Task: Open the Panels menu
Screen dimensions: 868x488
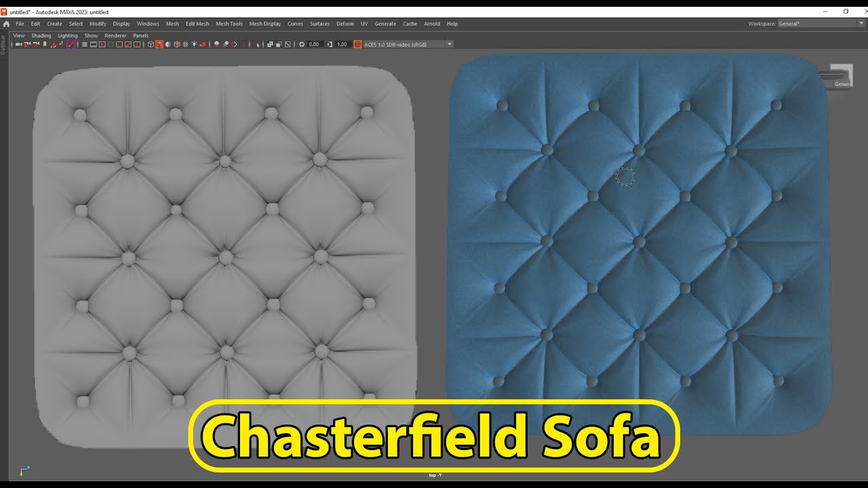Action: [x=140, y=35]
